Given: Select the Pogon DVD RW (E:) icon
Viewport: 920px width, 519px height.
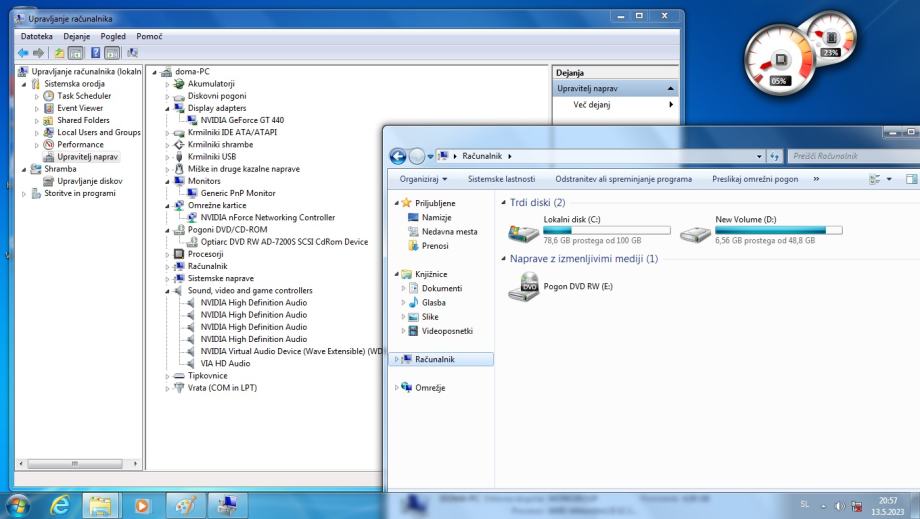Looking at the screenshot, I should click(x=523, y=286).
